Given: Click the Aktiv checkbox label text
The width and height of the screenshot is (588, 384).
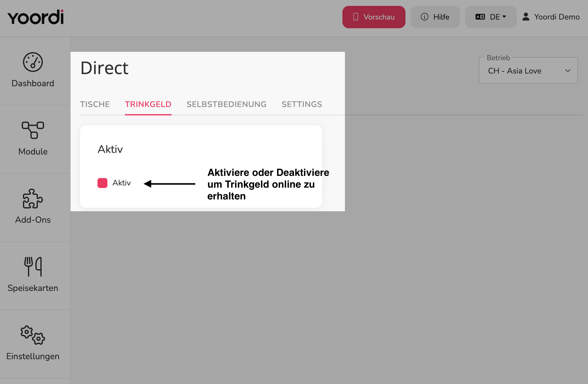Looking at the screenshot, I should click(x=121, y=183).
